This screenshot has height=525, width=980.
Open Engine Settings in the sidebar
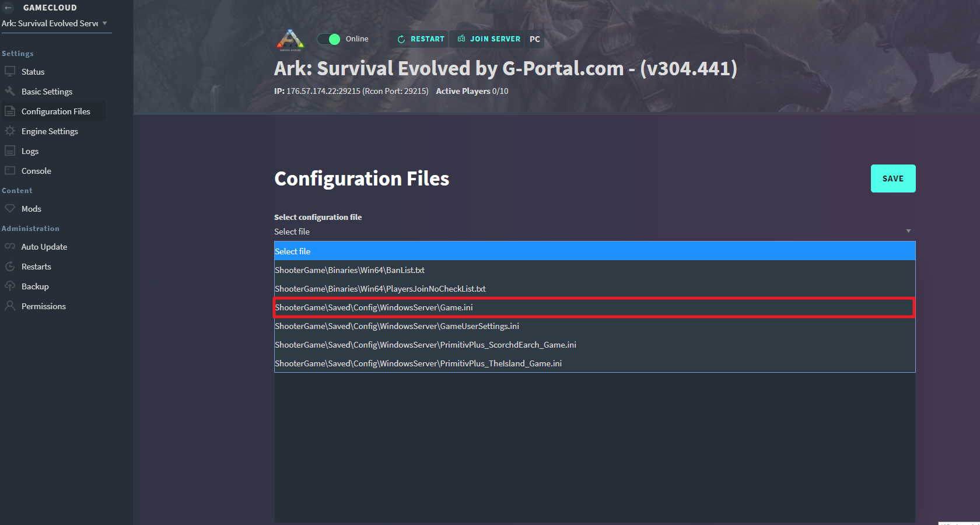coord(50,131)
